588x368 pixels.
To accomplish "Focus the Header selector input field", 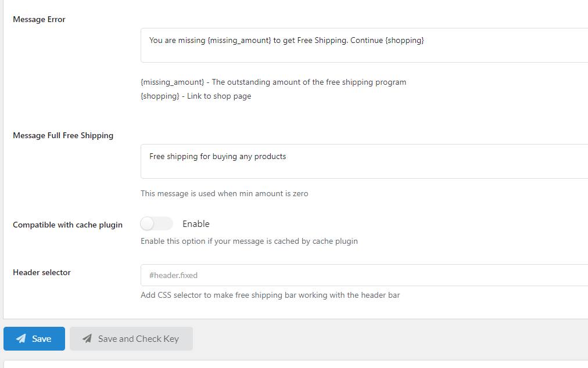I will pos(364,275).
